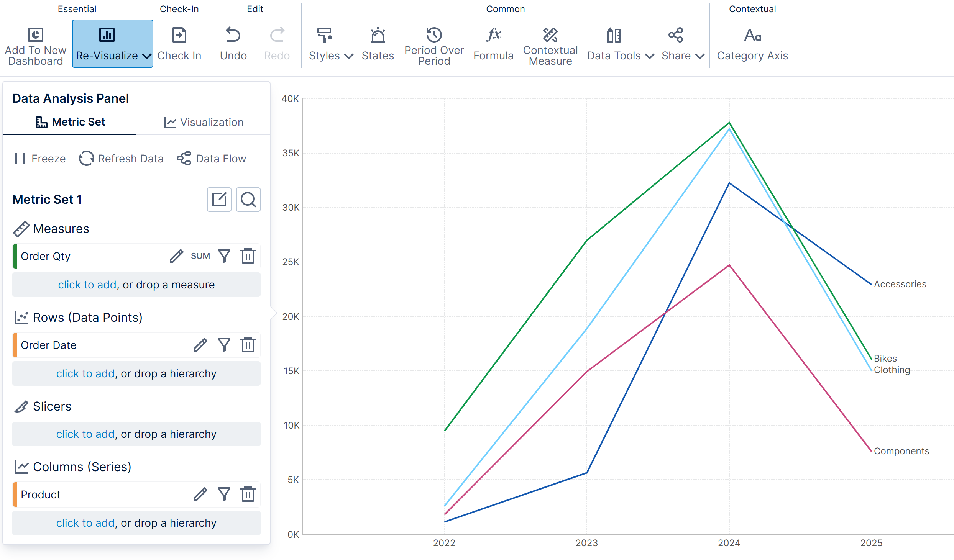Click the Period Over Period icon
Screen dimensions: 954x560
(434, 35)
